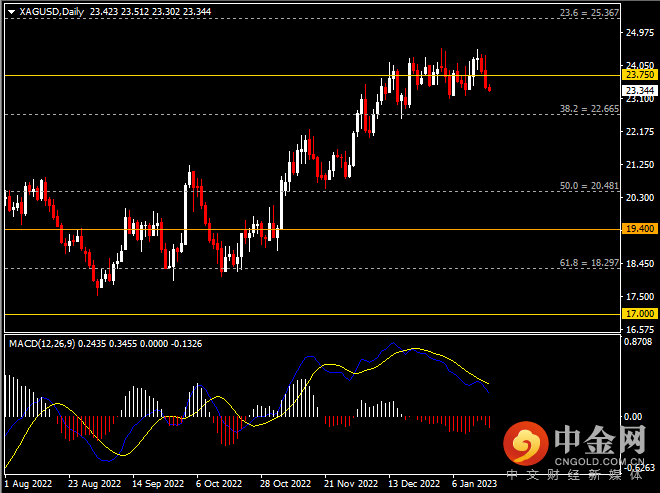
Task: Select the current price 23.344 label
Action: click(x=638, y=89)
